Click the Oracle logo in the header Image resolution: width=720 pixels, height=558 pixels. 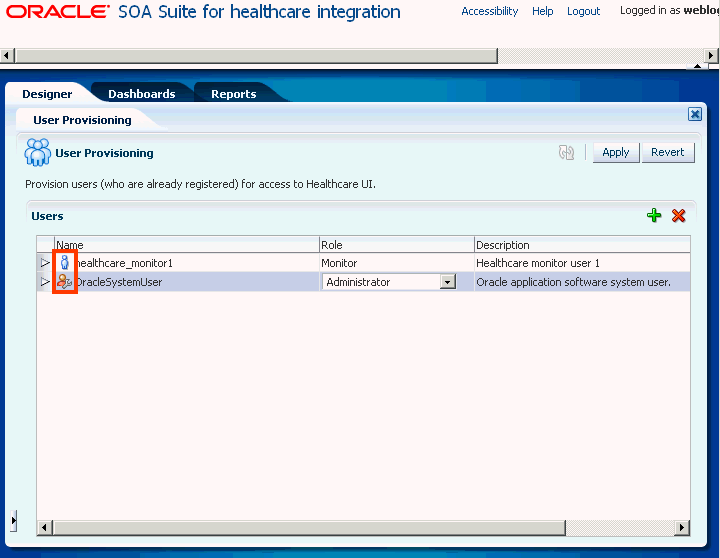click(58, 11)
